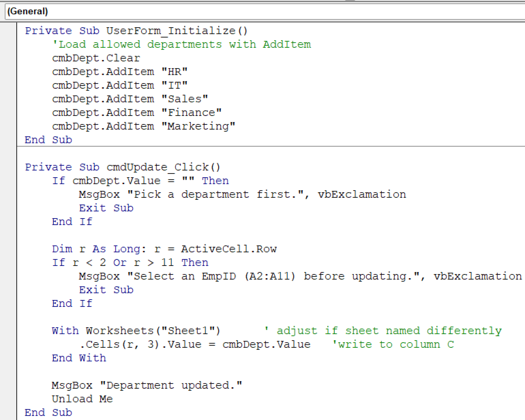
Task: Click End Sub of UserForm_Initialize
Action: point(48,139)
